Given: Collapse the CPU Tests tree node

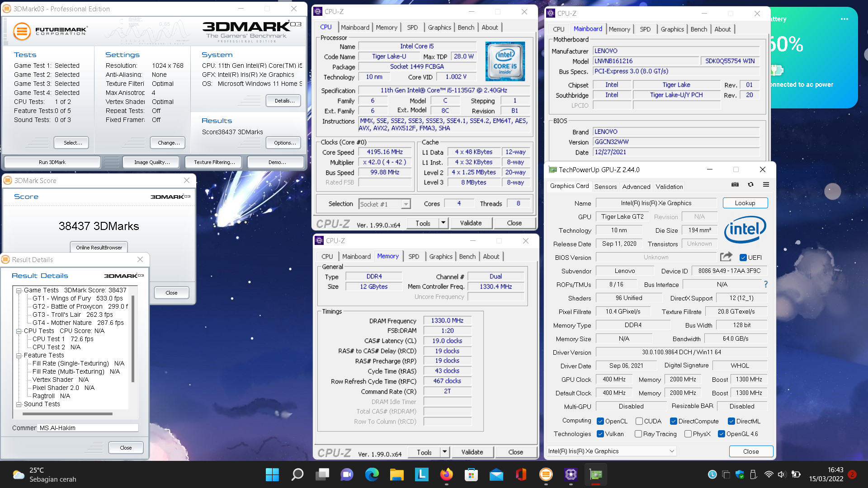Looking at the screenshot, I should click(19, 331).
